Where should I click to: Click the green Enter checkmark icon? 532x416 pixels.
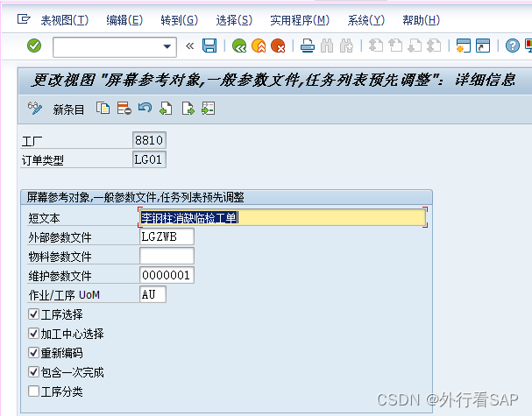pos(34,46)
